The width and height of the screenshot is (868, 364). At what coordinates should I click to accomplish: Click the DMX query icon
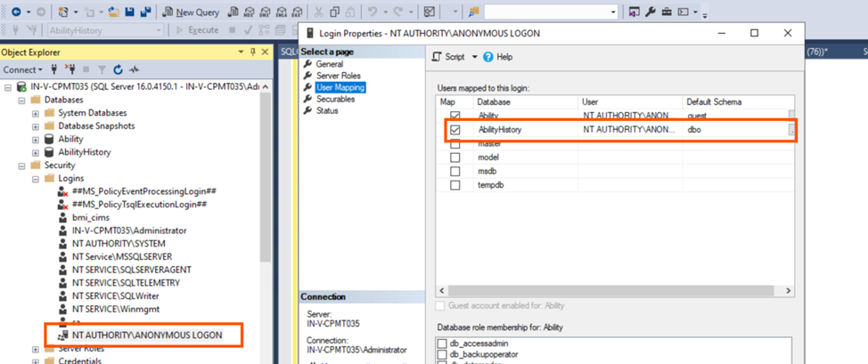(266, 12)
